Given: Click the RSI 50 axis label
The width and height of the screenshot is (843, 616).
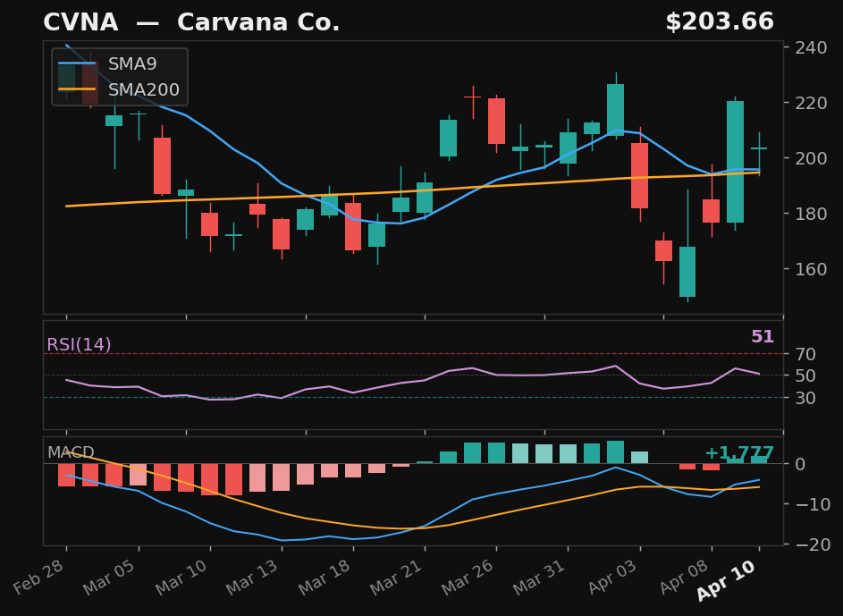Looking at the screenshot, I should (805, 376).
